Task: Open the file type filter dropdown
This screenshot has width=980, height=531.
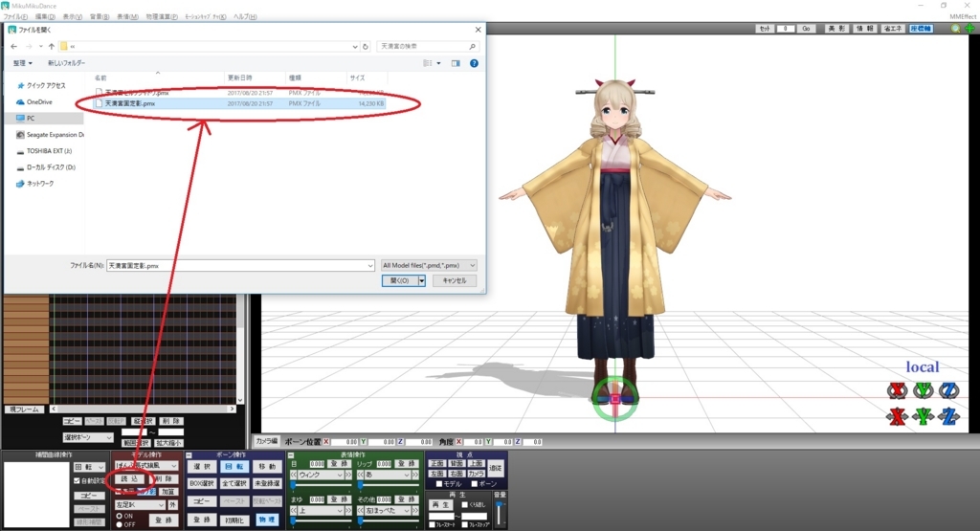Action: (429, 266)
